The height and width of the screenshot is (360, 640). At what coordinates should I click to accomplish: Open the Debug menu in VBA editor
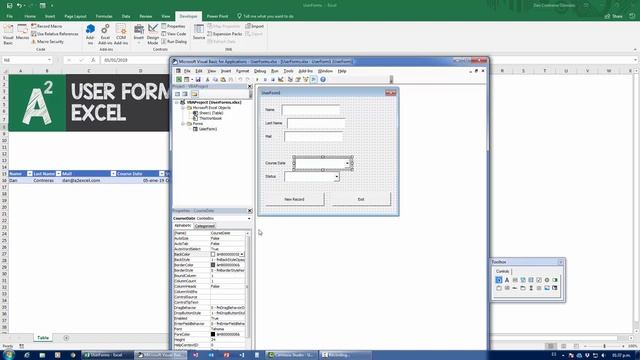click(260, 71)
